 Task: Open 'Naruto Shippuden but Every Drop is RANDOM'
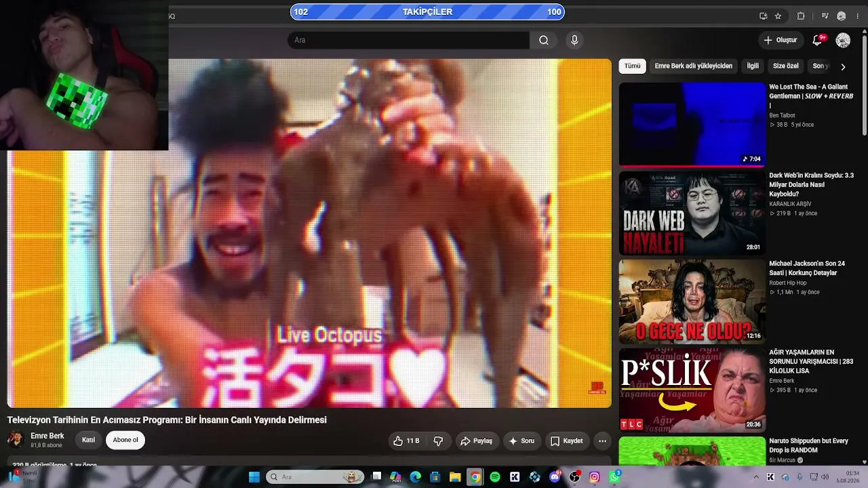[808, 445]
